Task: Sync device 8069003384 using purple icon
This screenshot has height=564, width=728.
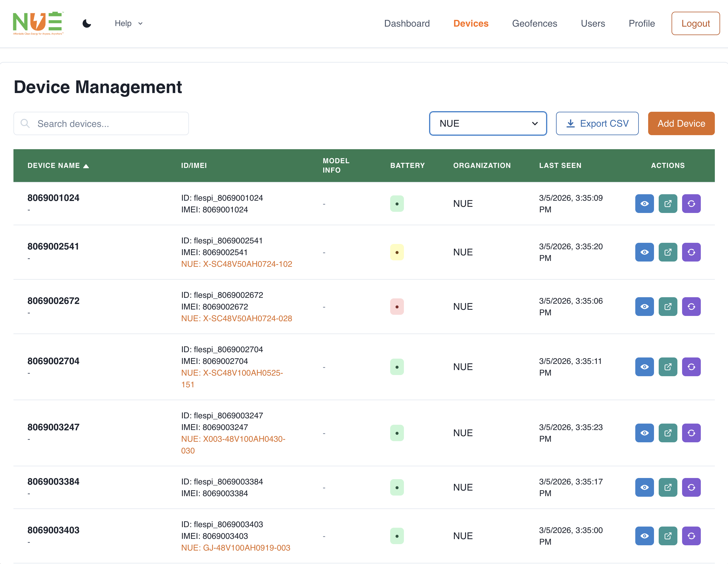Action: tap(691, 487)
